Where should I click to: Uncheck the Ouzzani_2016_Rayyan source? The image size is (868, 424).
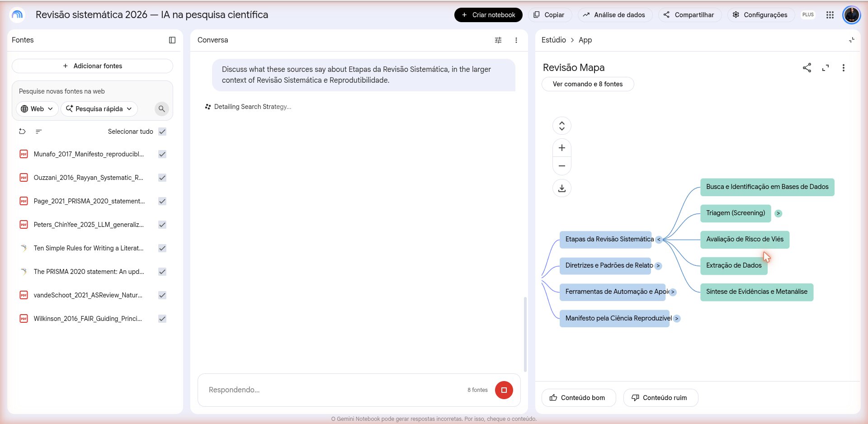(x=162, y=178)
